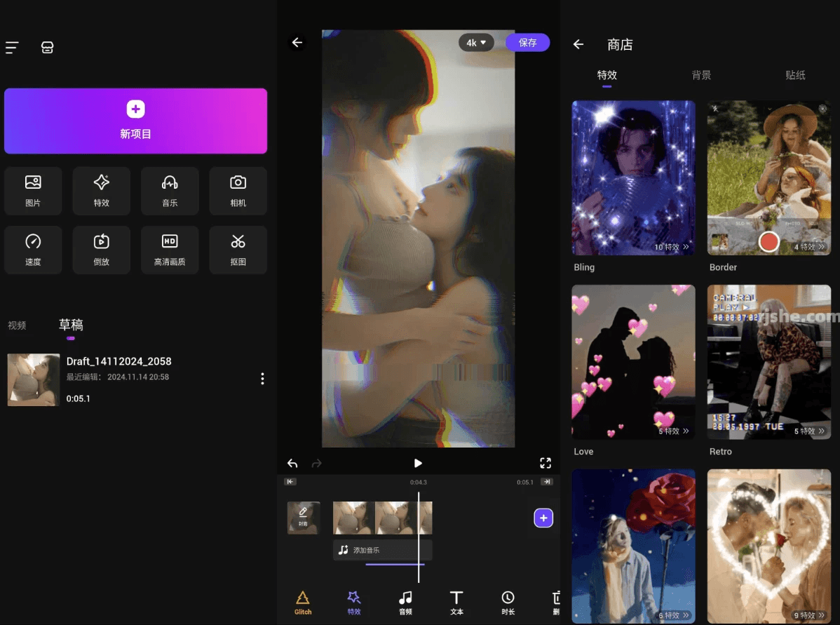
Task: Open the 抠图 (cutout) scissors tool
Action: click(x=238, y=250)
